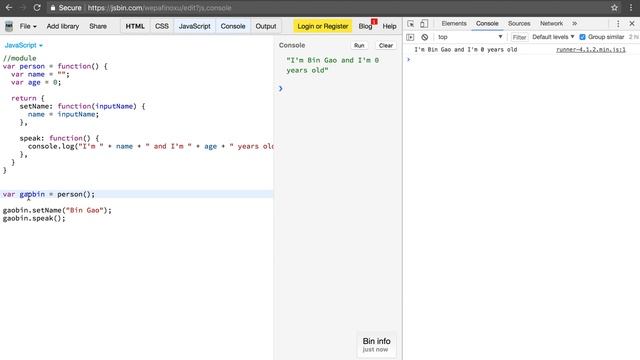Click the DevTools console prompt arrow
The image size is (640, 360).
tap(409, 60)
